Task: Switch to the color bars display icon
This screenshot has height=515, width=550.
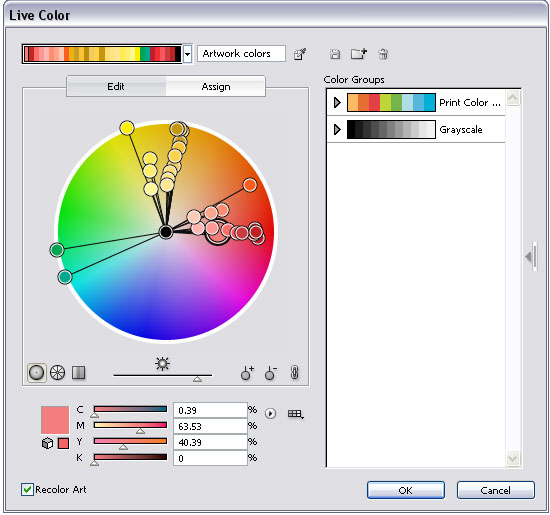Action: pos(79,372)
